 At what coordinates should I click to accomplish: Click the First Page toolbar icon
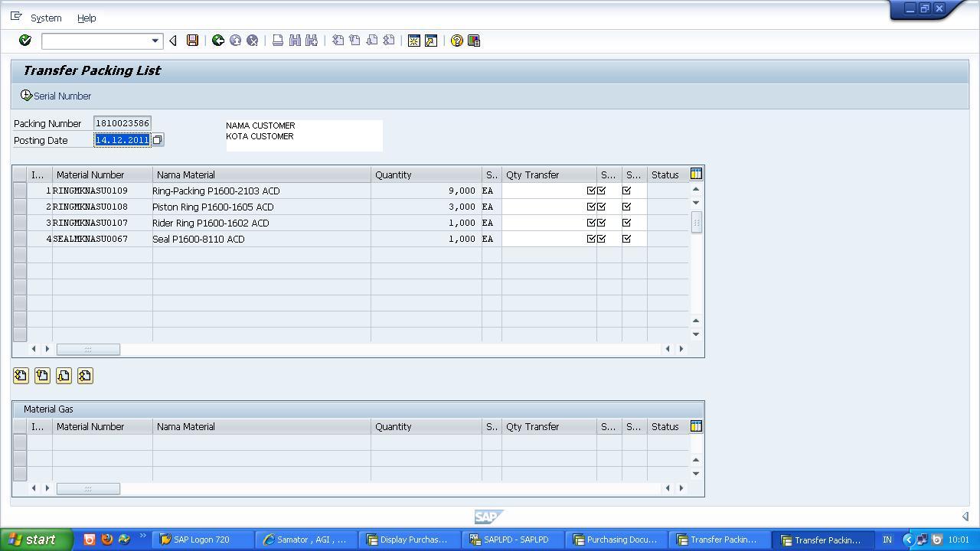coord(338,41)
